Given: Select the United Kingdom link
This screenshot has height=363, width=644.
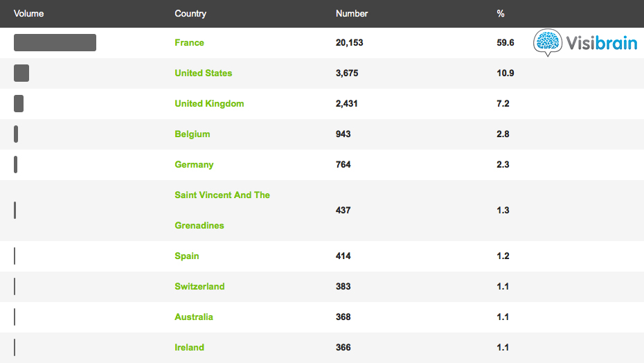Looking at the screenshot, I should [x=209, y=104].
